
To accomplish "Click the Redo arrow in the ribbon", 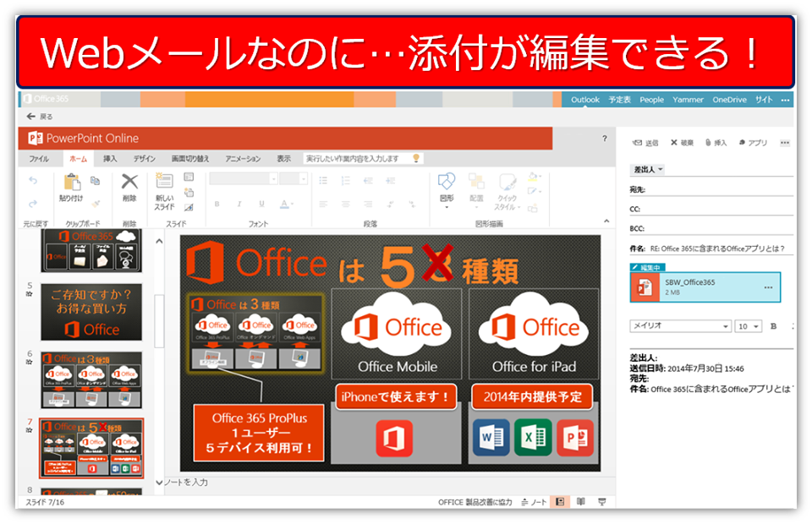I will point(33,204).
